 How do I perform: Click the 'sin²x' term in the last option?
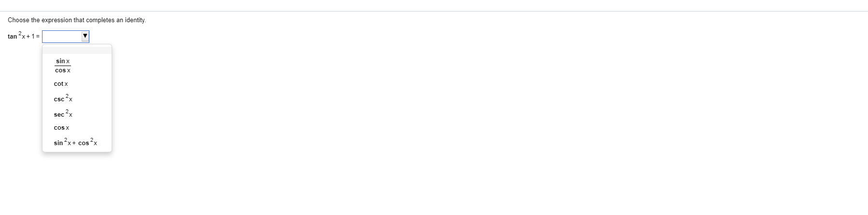(x=63, y=142)
